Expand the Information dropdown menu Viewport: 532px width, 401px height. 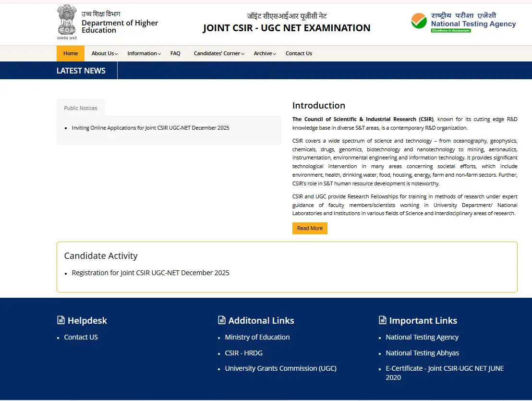coord(143,53)
